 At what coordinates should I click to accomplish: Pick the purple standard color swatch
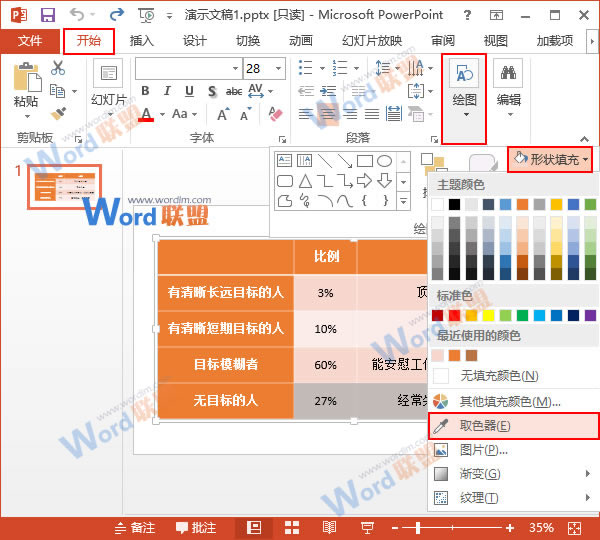click(590, 315)
